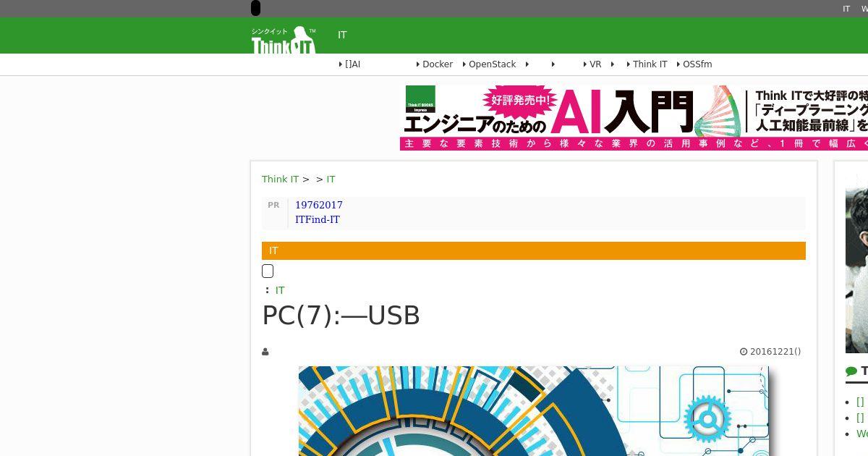Open the article hero illustration image

[533, 411]
